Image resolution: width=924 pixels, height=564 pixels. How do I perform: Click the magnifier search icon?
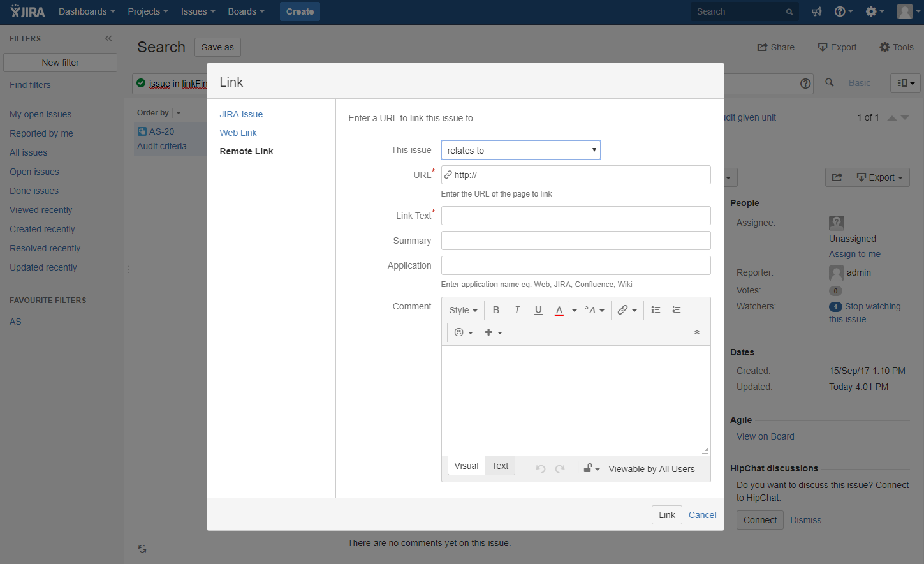(830, 83)
